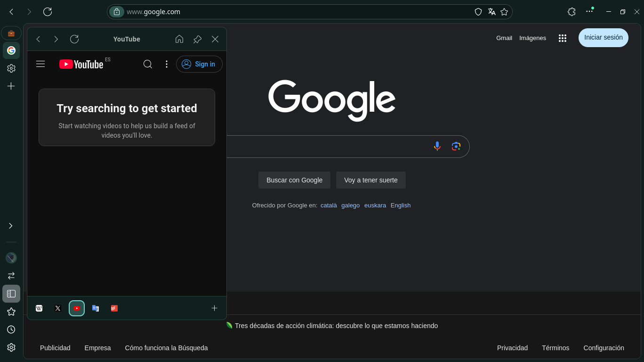Screen dimensions: 644x362
Task: Pin the YouTube sidebar panel
Action: (x=197, y=39)
